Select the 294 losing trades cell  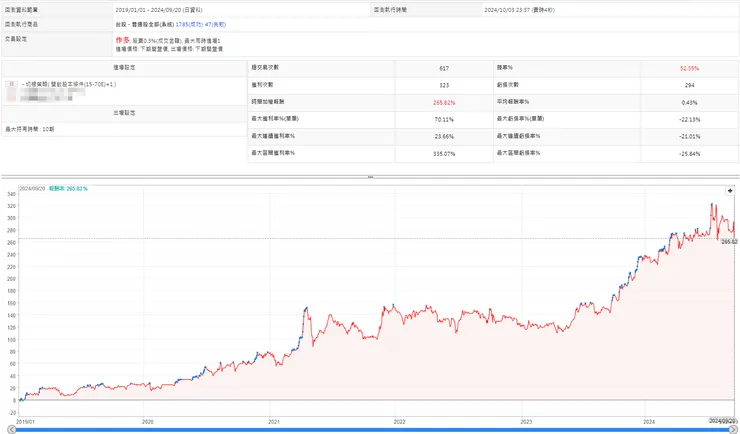[689, 85]
